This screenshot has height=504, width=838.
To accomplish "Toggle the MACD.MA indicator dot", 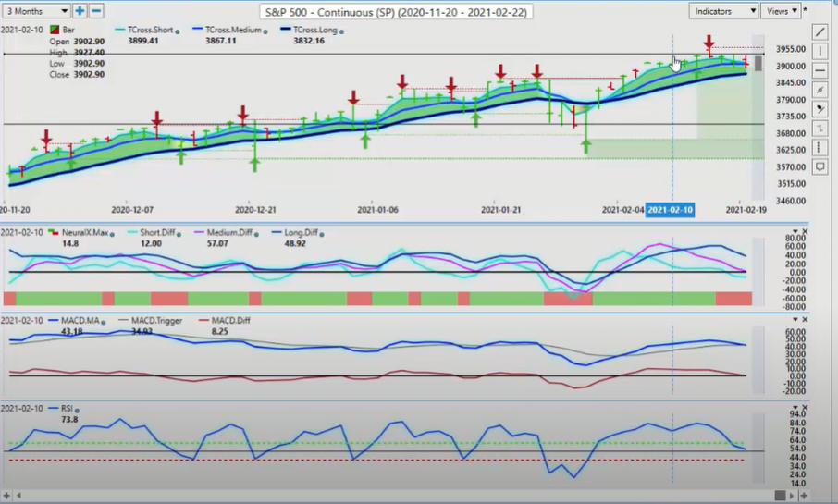I will tap(104, 322).
